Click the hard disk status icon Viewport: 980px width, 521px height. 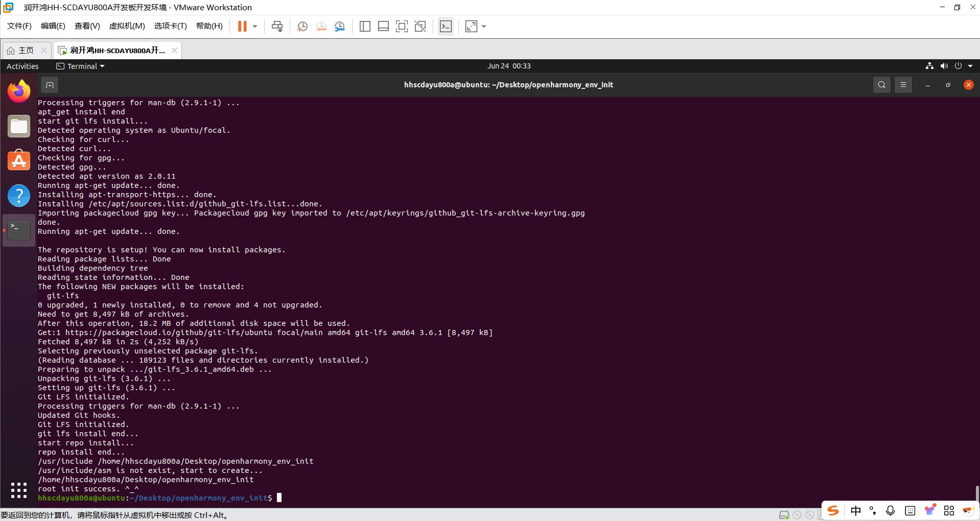pyautogui.click(x=784, y=515)
